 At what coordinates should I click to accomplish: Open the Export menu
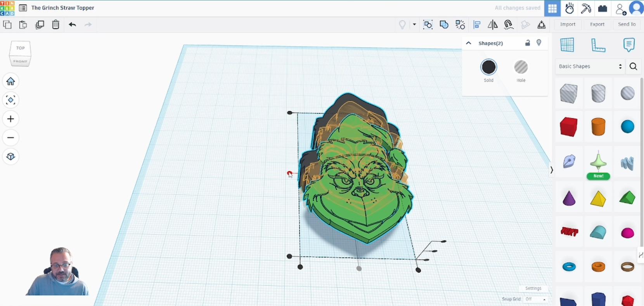pos(597,24)
